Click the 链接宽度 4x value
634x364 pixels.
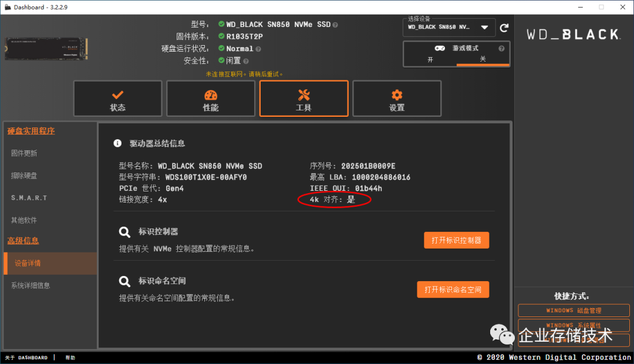pyautogui.click(x=163, y=200)
